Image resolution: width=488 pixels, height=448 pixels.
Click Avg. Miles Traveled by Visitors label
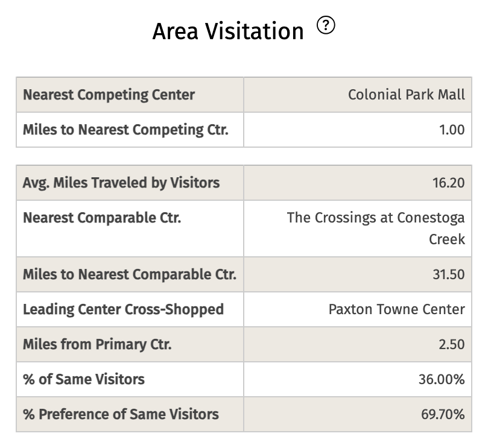coord(121,183)
